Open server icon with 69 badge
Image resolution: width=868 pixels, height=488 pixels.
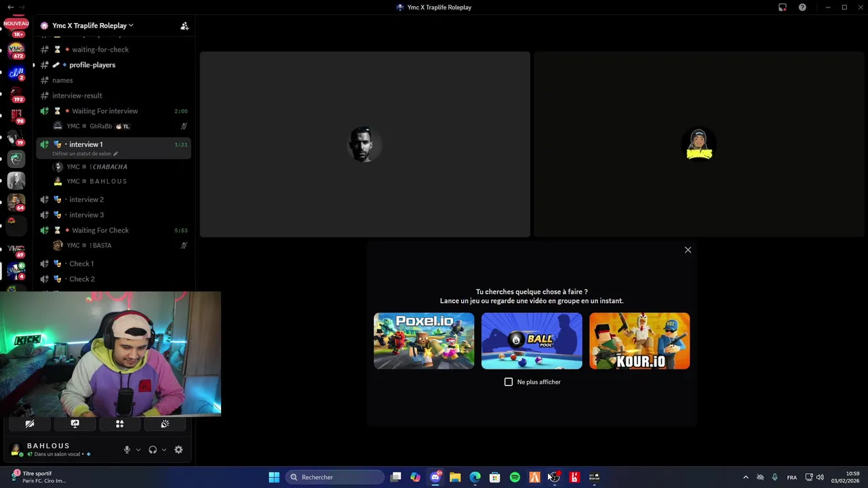click(16, 250)
